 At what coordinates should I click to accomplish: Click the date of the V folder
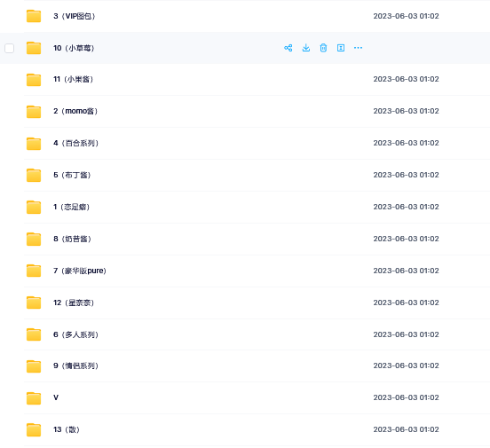click(x=406, y=397)
